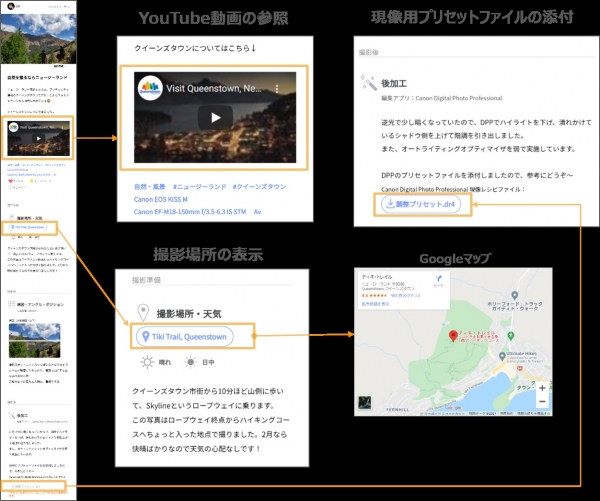The width and height of the screenshot is (600, 501).
Task: Click the '編集アプリ：Canon Digital Photo Professional' line
Action: 442,98
